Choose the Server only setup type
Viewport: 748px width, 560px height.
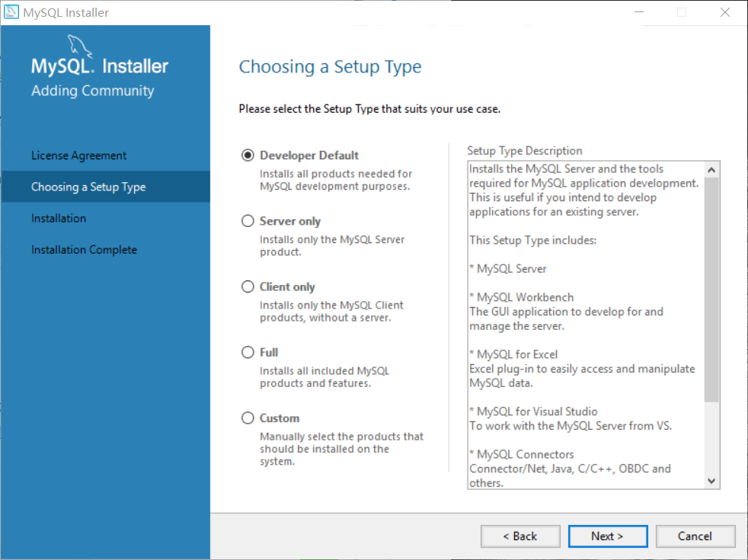[x=247, y=221]
